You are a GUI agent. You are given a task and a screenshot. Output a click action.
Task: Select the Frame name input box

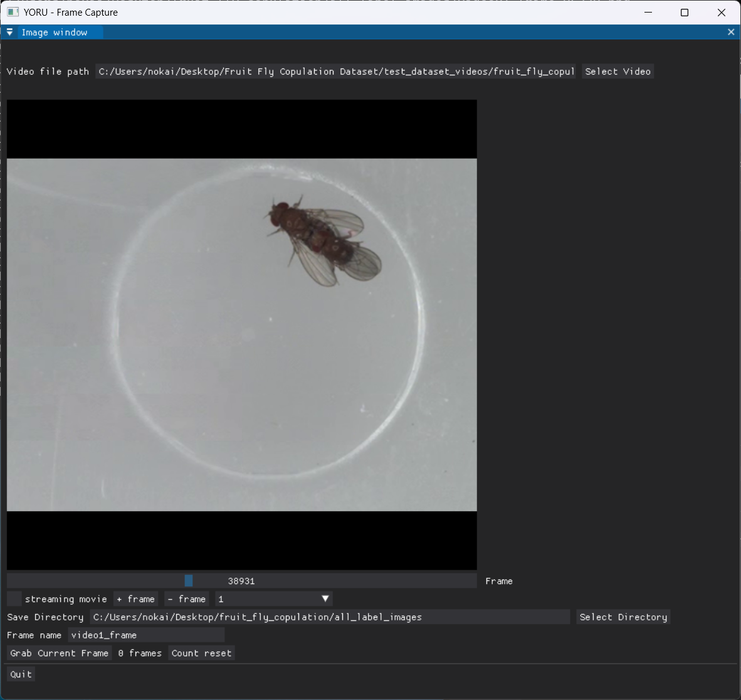click(x=145, y=635)
